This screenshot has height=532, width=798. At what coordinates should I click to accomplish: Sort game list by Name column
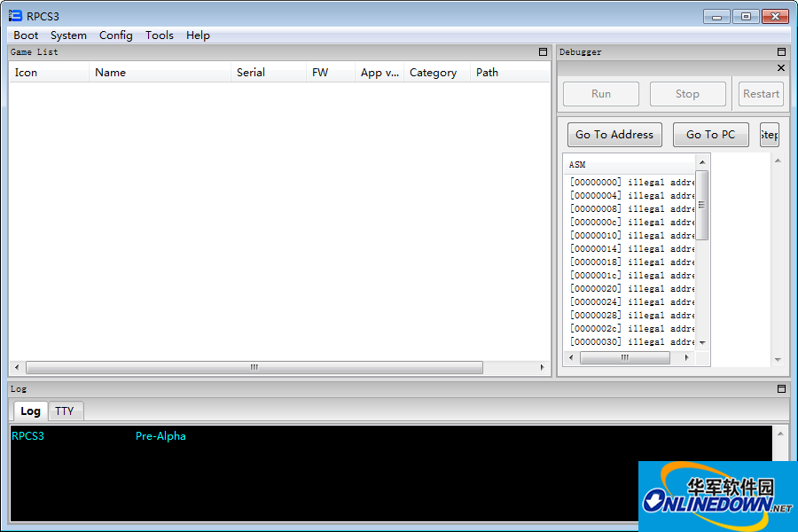[x=160, y=73]
